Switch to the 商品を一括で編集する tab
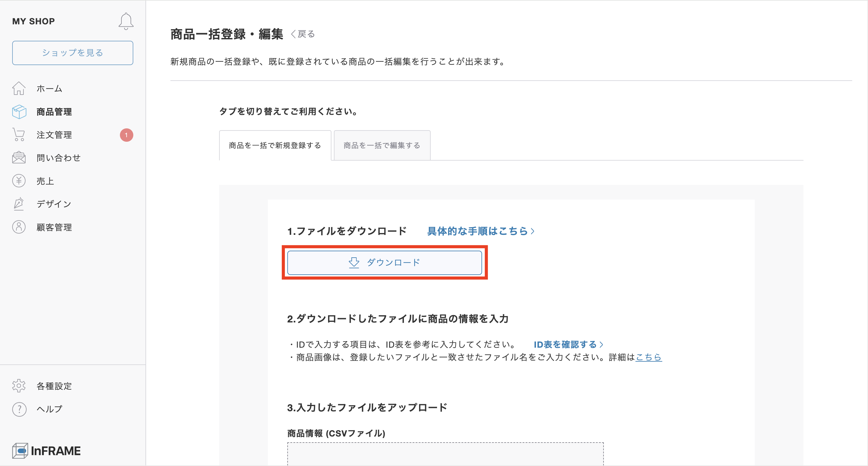 coord(382,145)
